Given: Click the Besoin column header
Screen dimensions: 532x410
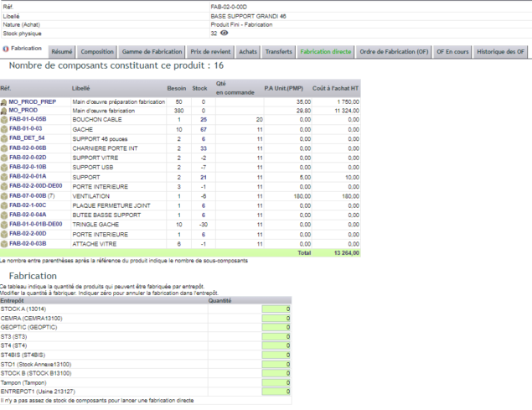Looking at the screenshot, I should [177, 88].
